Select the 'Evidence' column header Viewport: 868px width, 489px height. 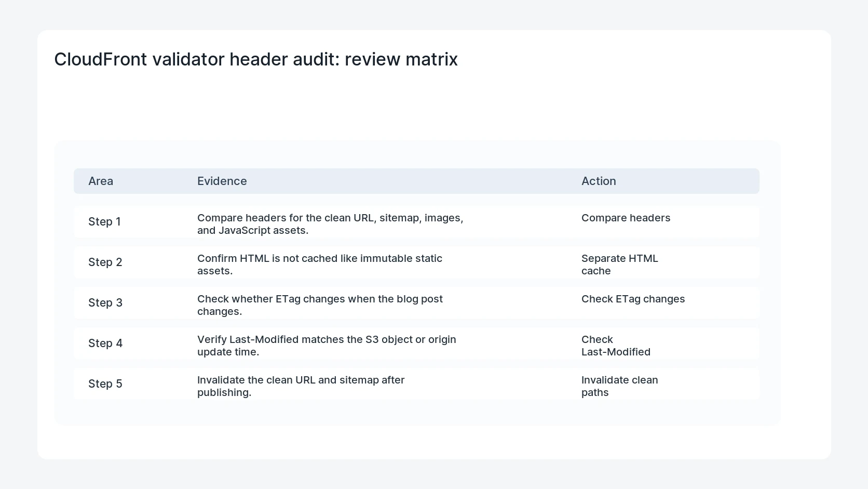click(x=222, y=181)
